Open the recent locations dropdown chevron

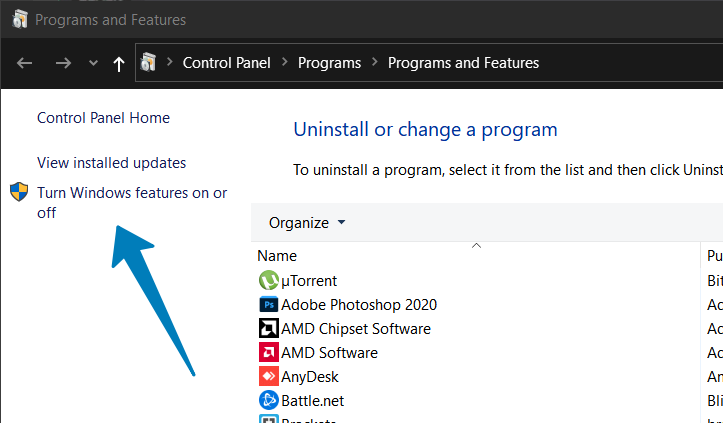point(93,63)
